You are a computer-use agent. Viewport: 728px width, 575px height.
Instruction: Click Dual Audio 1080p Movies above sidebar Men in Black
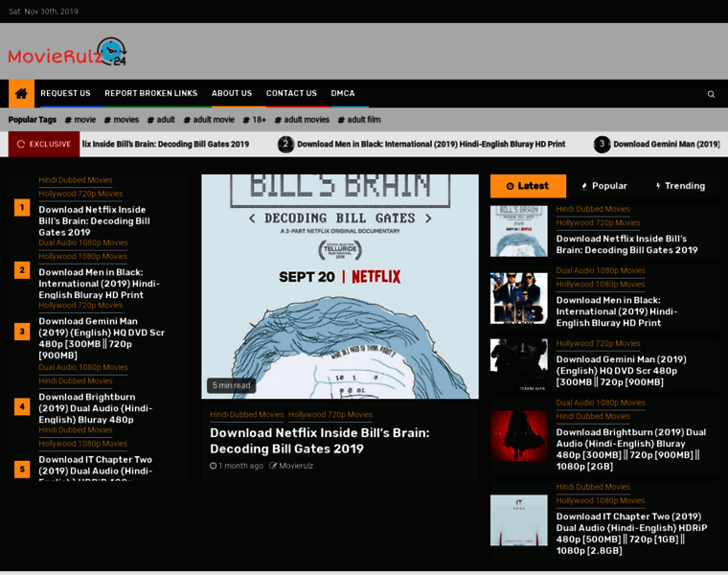(601, 270)
